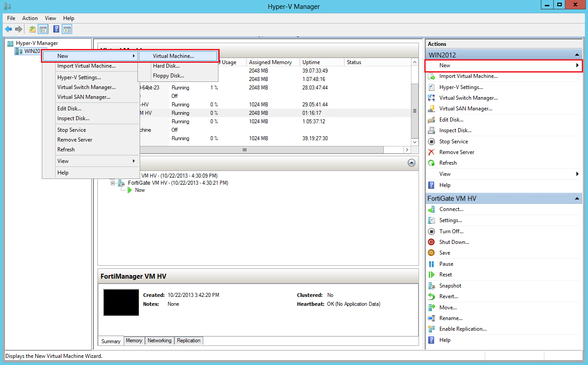The image size is (588, 365).
Task: Switch to the Replication tab
Action: (189, 341)
